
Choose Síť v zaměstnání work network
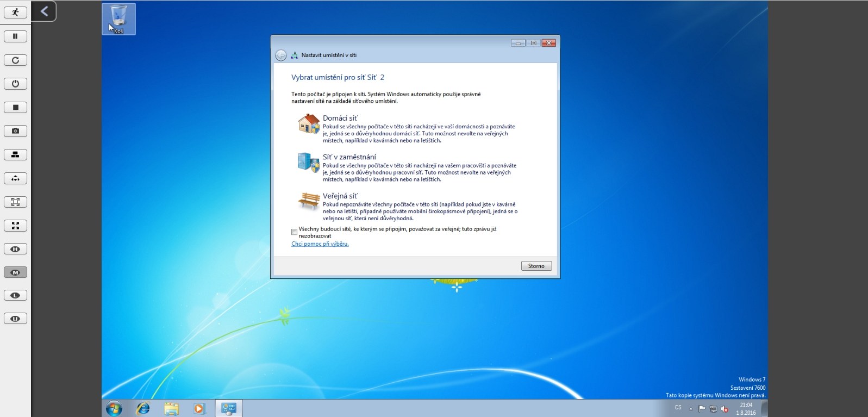click(x=349, y=157)
